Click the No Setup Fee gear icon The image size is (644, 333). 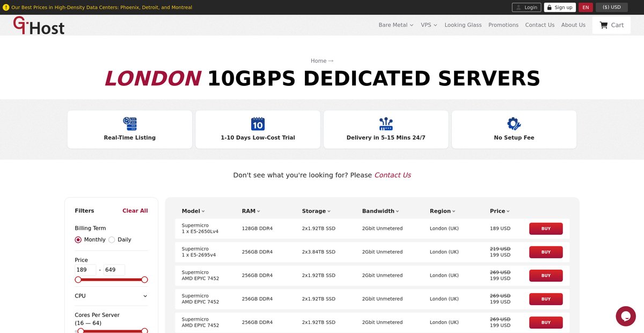[x=514, y=124]
